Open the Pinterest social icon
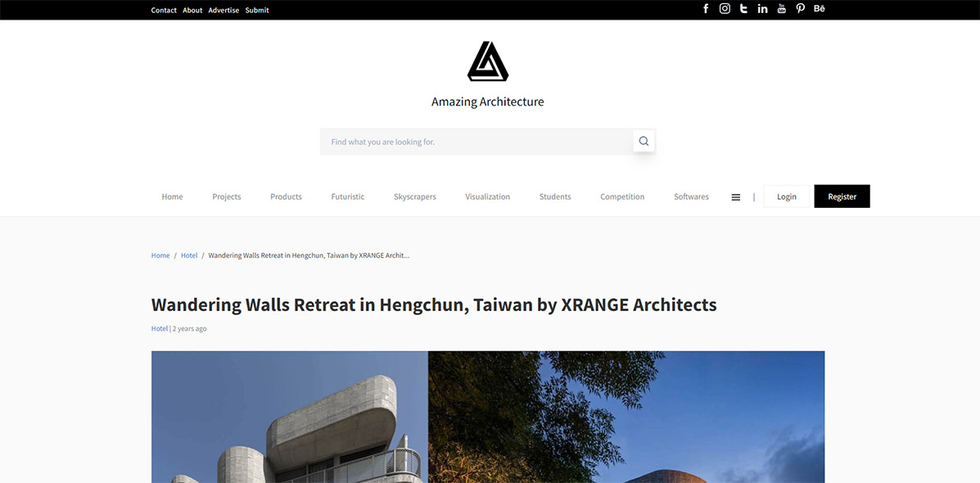This screenshot has width=980, height=483. coord(800,9)
